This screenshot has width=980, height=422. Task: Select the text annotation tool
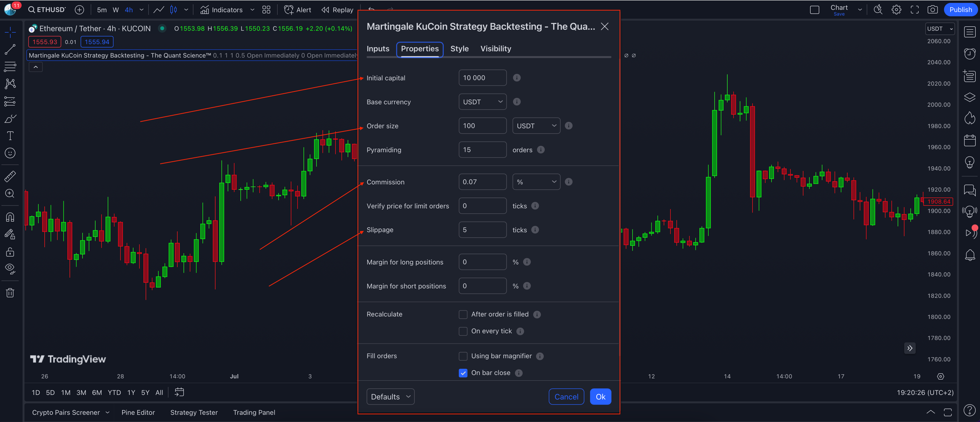coord(10,136)
